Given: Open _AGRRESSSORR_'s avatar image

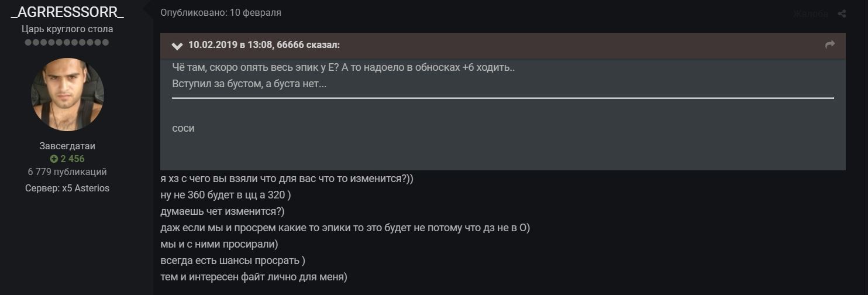Looking at the screenshot, I should [x=67, y=94].
